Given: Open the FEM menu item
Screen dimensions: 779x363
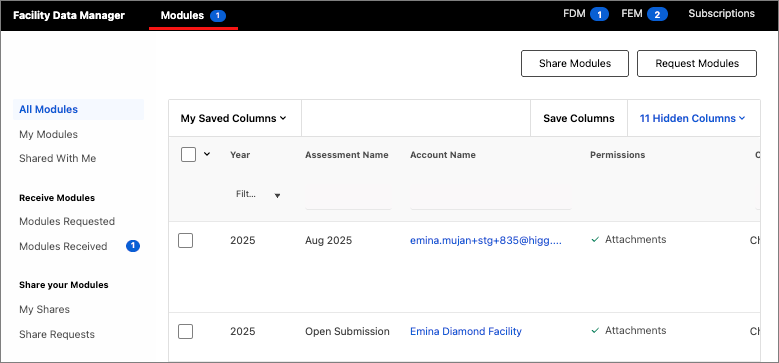Looking at the screenshot, I should tap(644, 14).
